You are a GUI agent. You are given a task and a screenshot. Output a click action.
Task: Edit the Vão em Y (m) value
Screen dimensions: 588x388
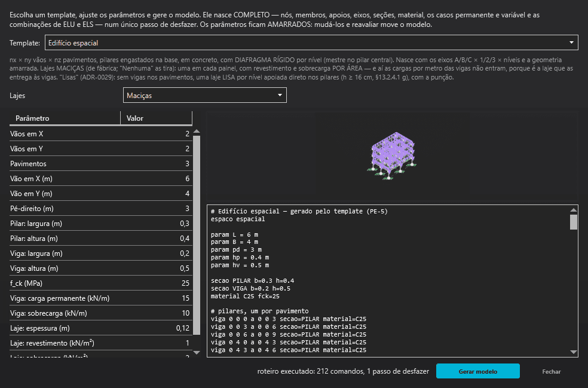pyautogui.click(x=157, y=194)
